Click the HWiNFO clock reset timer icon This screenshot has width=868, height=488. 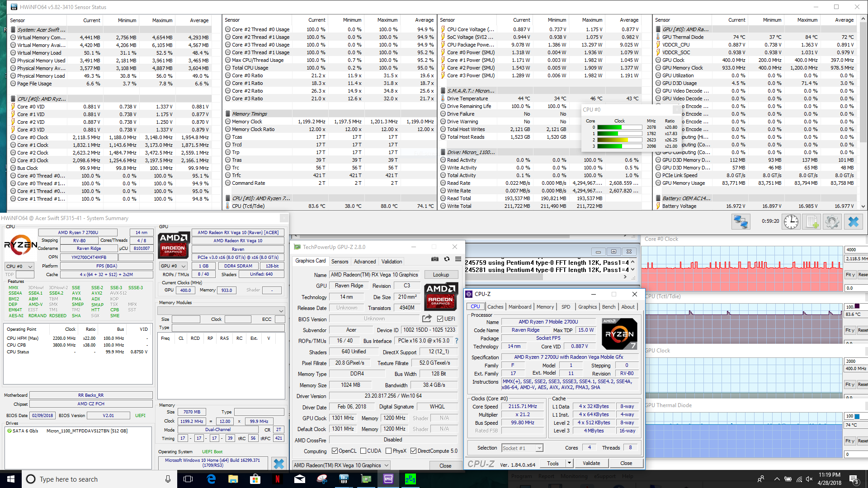pos(791,221)
